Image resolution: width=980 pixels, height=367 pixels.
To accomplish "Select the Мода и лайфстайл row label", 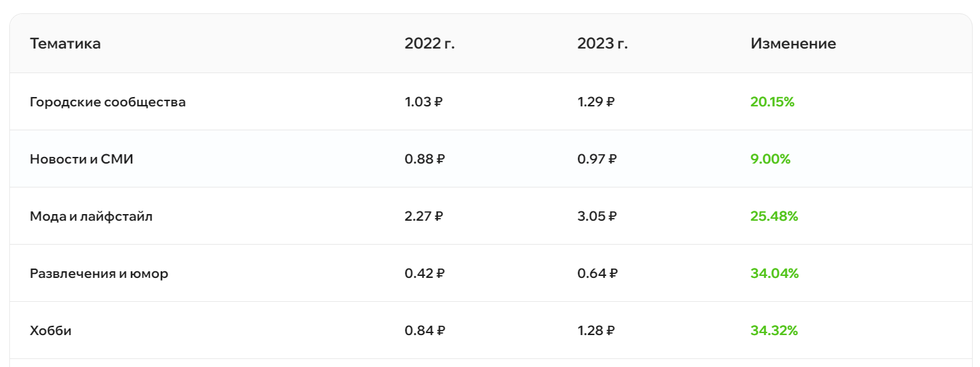I will click(x=91, y=217).
